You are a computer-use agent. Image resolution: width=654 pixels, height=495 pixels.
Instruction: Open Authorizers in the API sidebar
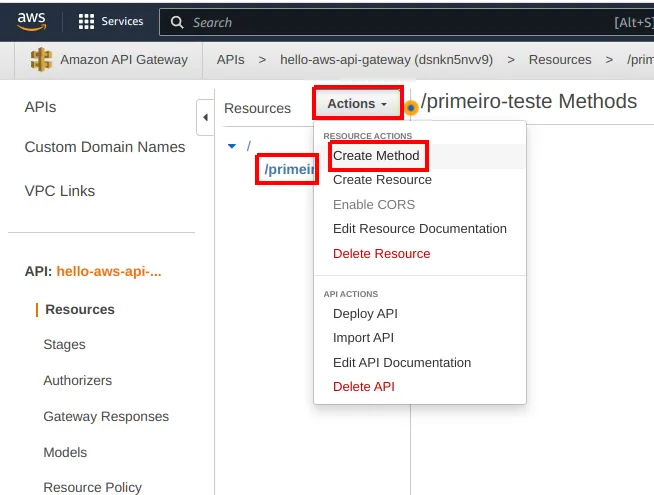point(78,380)
